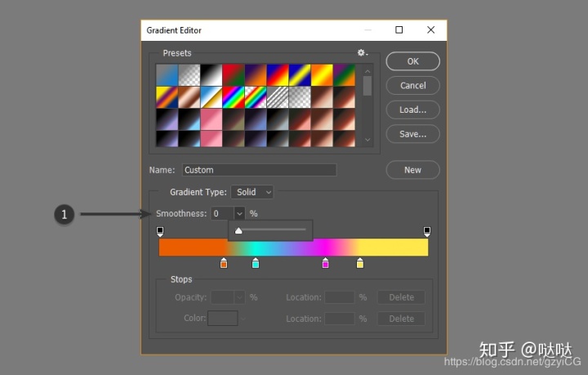Click the gradient preview bar
The height and width of the screenshot is (375, 588).
point(293,248)
